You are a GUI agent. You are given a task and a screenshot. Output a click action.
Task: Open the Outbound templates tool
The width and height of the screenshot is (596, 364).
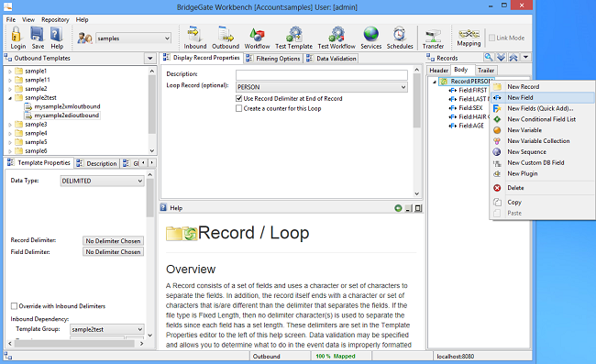click(226, 38)
